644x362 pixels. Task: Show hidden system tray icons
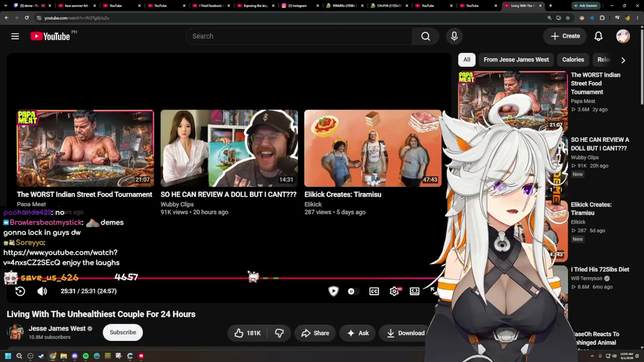(x=592, y=356)
